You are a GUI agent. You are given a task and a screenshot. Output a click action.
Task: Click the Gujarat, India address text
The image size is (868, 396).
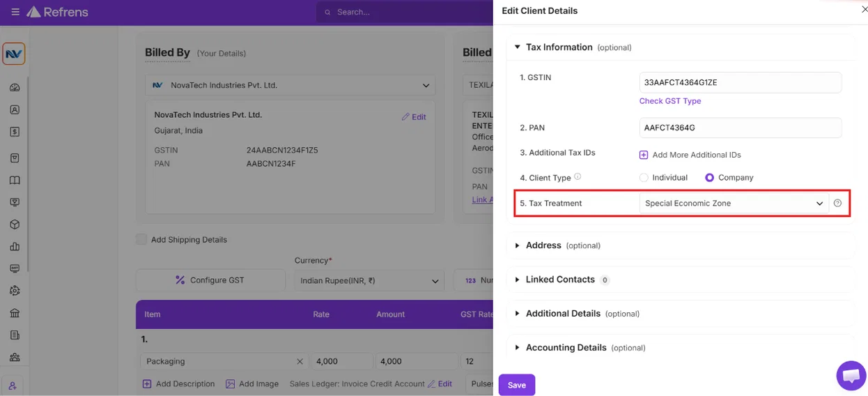pos(178,130)
